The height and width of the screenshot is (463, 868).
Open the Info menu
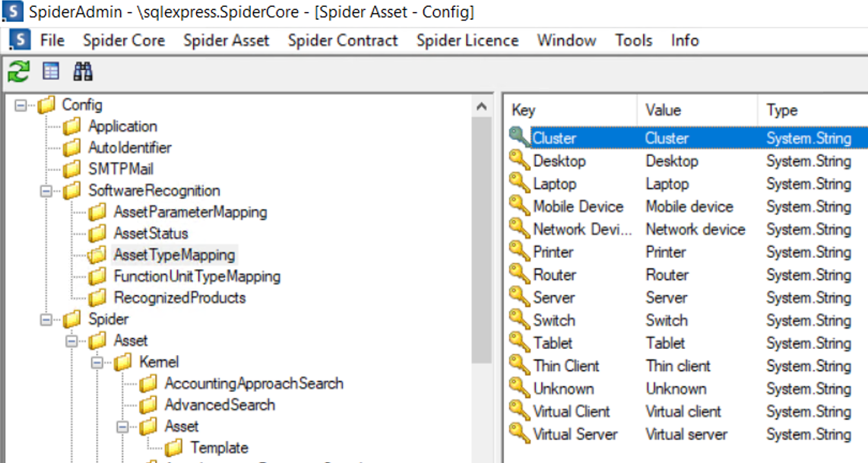[x=685, y=40]
